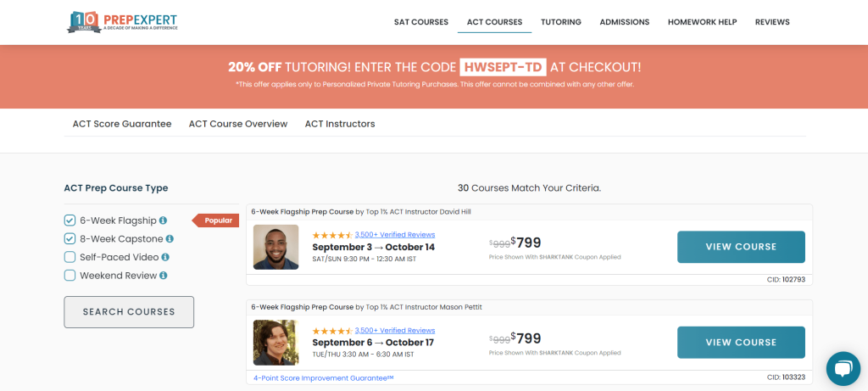Screen dimensions: 868x391
Task: Show info for Self-Paced Video
Action: pos(165,258)
